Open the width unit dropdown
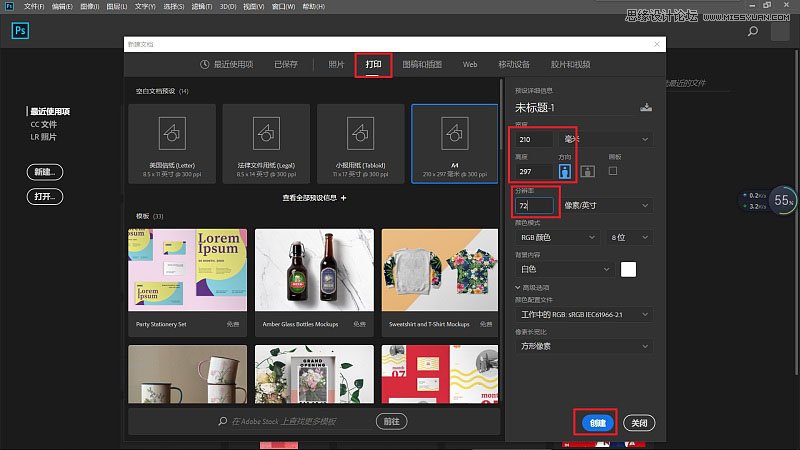 click(x=606, y=139)
